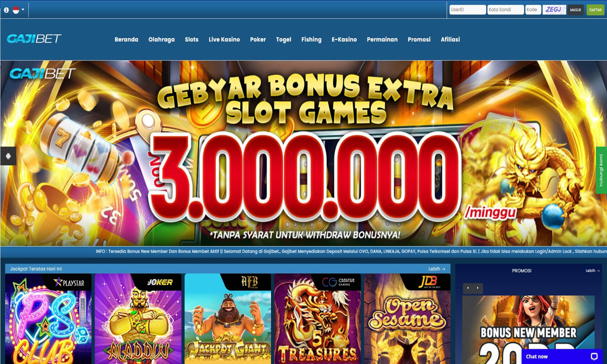Open the Aladdin Joker game thumbnail
The height and width of the screenshot is (364, 607).
[x=138, y=318]
